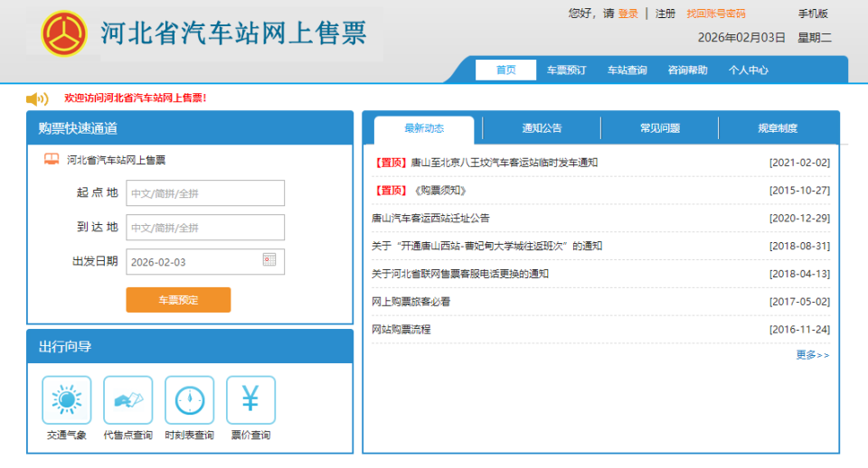Open 票价查询 yen icon
Viewport: 868px width, 468px height.
click(250, 400)
